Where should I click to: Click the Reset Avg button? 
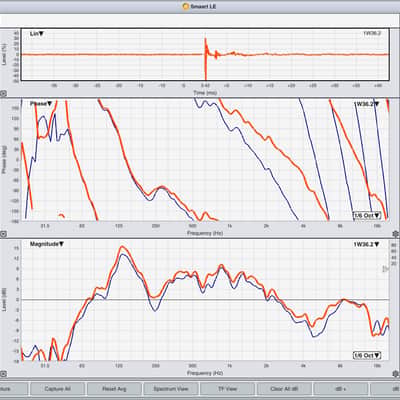[114, 389]
